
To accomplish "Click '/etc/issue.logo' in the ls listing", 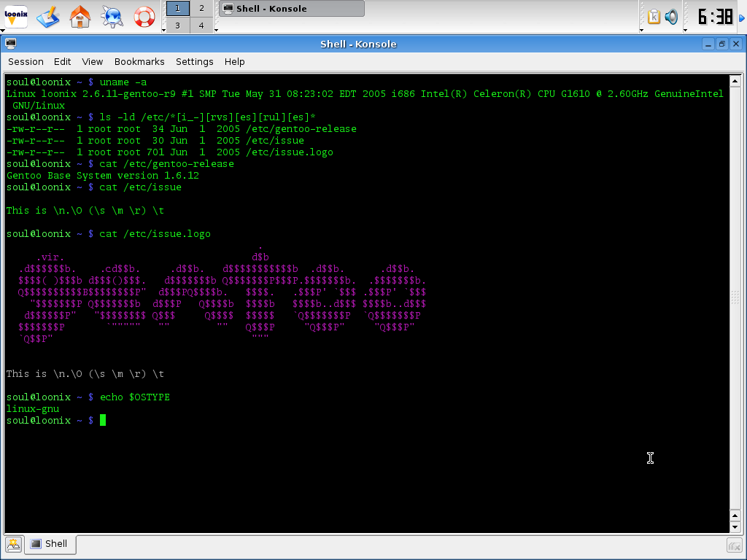I will 290,152.
